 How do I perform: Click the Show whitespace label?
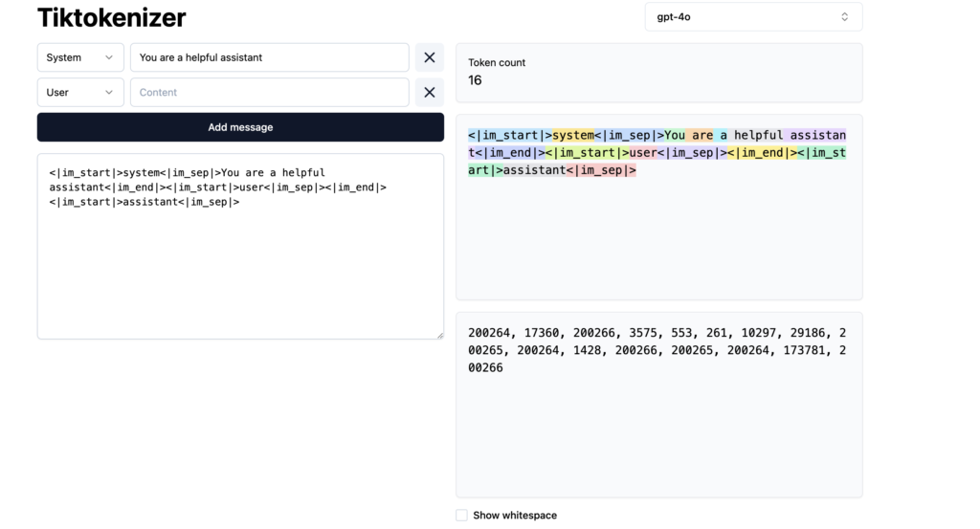515,516
